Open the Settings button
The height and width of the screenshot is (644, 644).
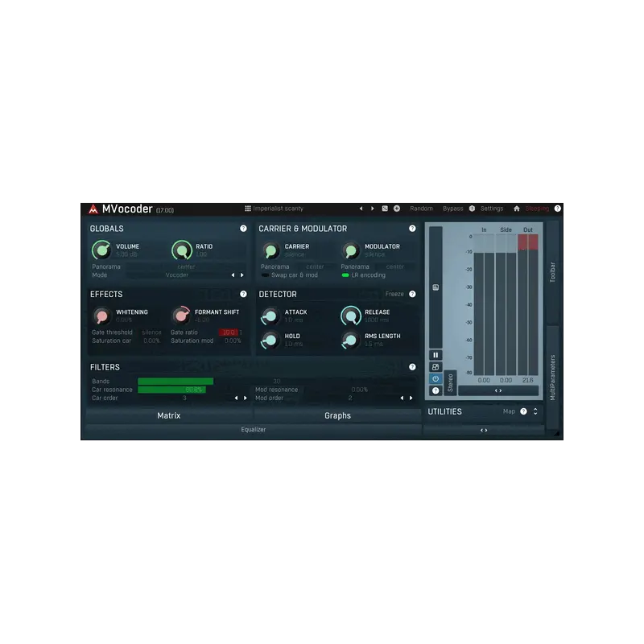tap(492, 208)
